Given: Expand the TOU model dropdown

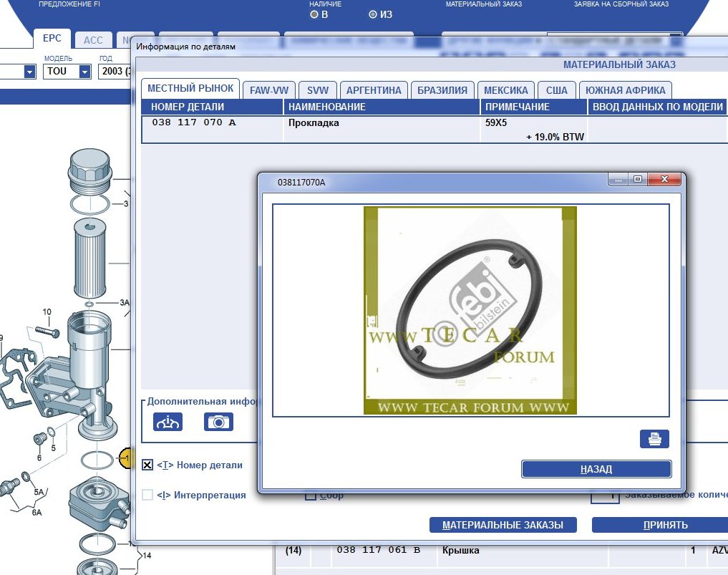Looking at the screenshot, I should click(x=84, y=72).
